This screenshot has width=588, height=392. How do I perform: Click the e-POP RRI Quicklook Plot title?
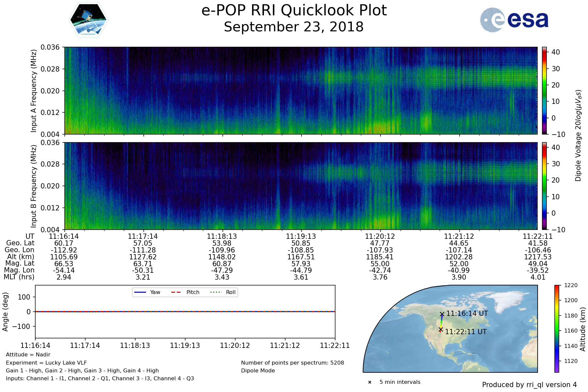click(294, 10)
